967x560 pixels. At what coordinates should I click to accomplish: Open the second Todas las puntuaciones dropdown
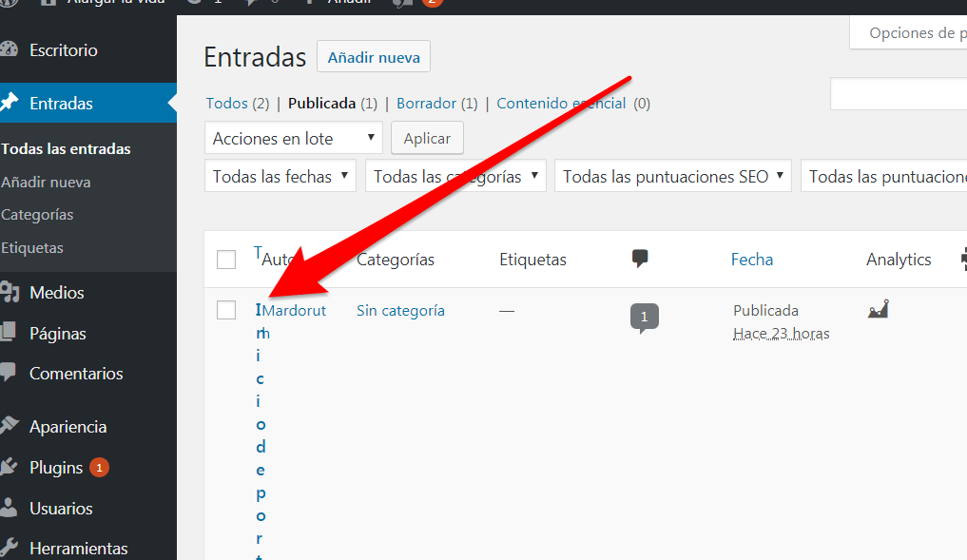coord(884,176)
